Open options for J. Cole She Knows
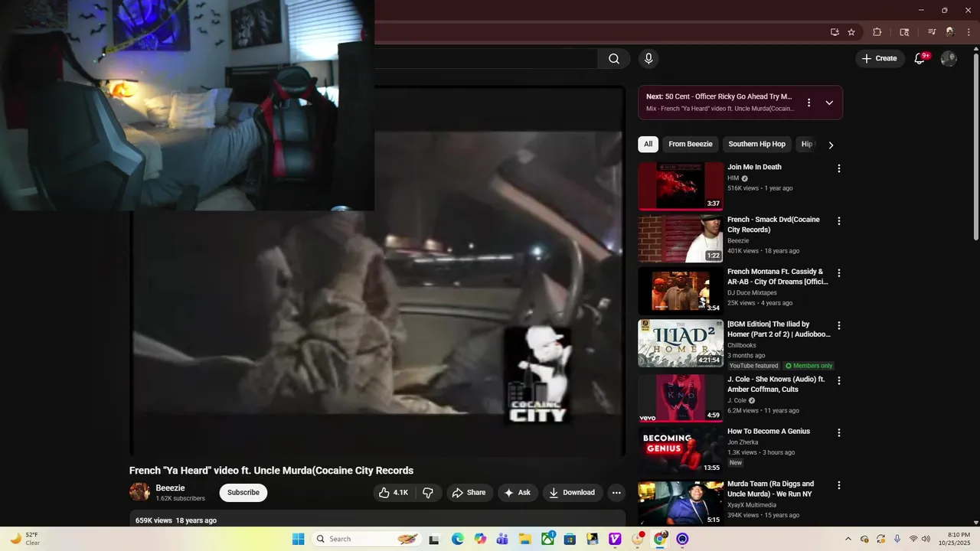This screenshot has height=551, width=980. 839,380
